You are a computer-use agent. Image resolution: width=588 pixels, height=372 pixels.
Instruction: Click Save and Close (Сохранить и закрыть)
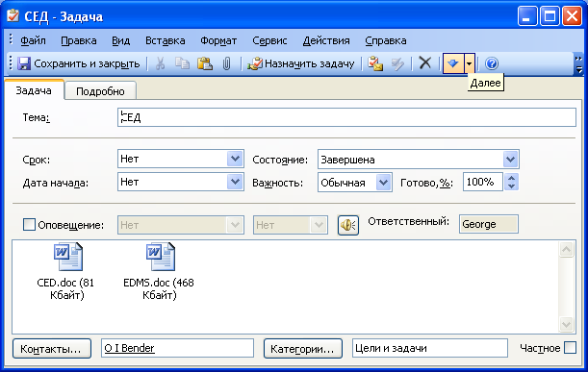click(79, 63)
